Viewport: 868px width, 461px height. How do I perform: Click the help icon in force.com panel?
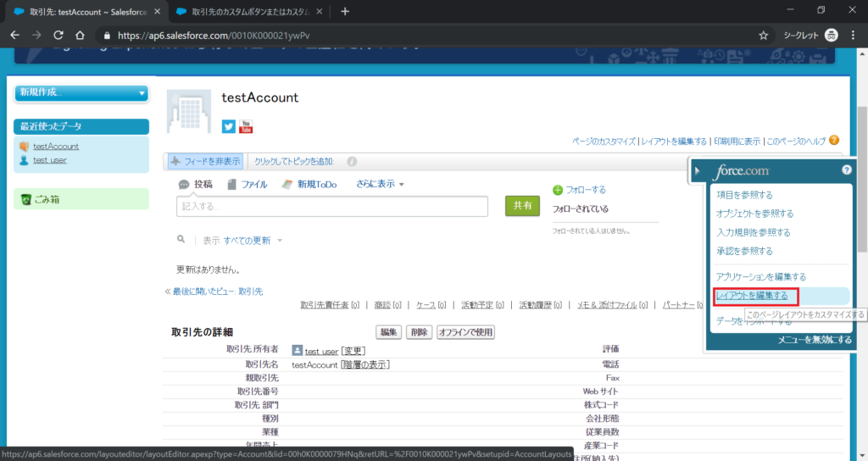click(846, 170)
